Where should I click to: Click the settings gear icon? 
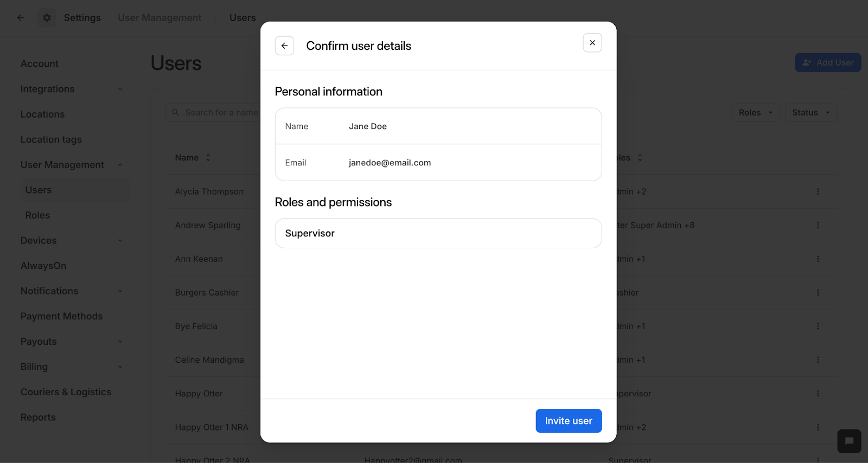pyautogui.click(x=47, y=18)
